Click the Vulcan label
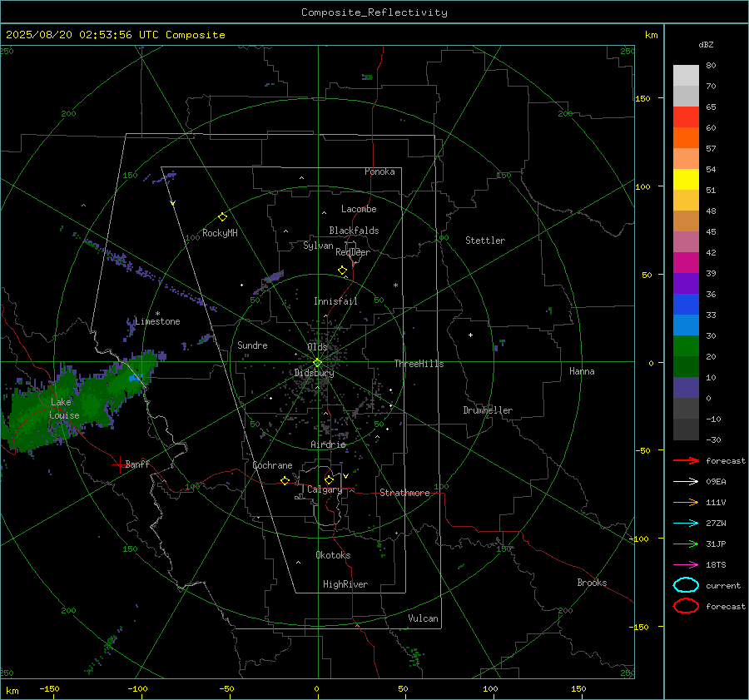Image resolution: width=749 pixels, height=700 pixels. 423,618
